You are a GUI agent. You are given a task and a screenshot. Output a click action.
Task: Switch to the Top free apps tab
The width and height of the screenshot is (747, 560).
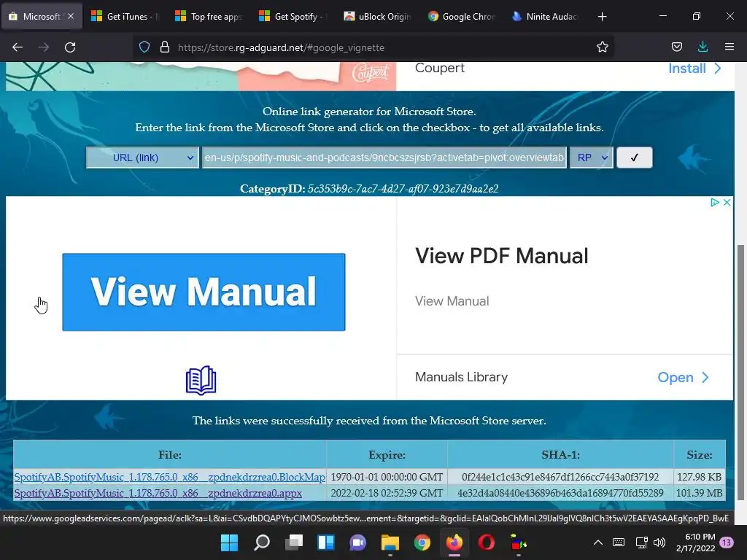[209, 17]
